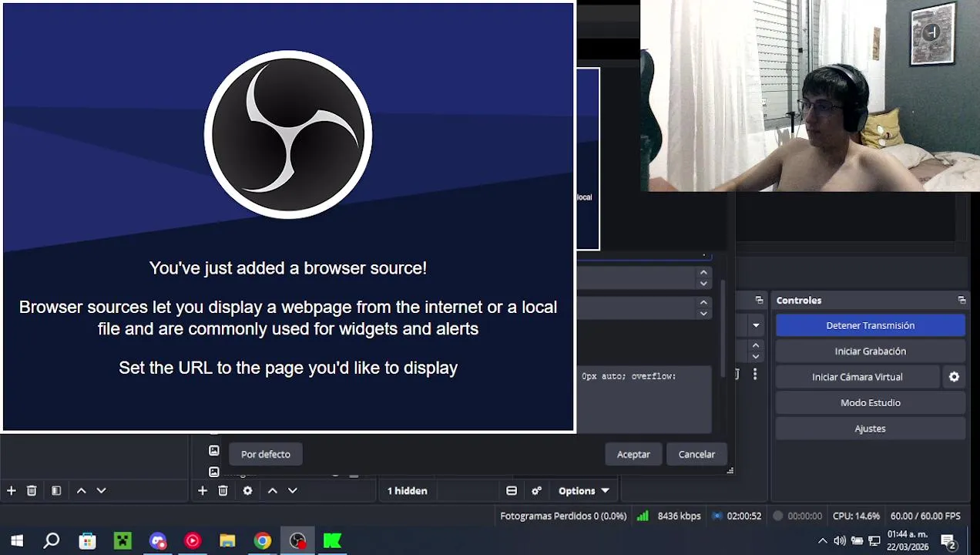Move source up arrow in Sources panel

pyautogui.click(x=272, y=490)
